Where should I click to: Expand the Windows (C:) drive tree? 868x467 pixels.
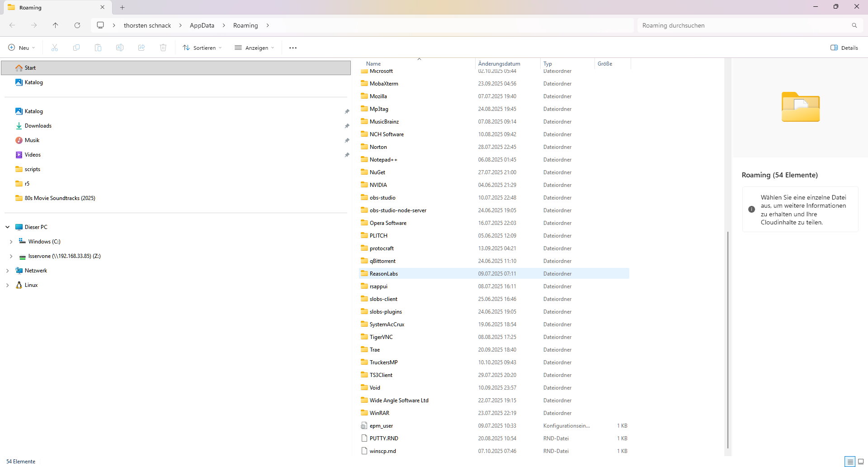11,242
